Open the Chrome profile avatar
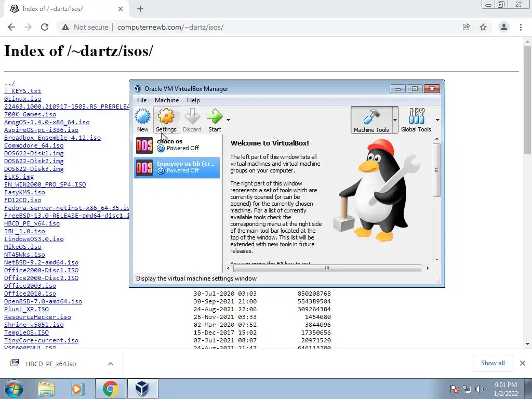 coord(504,27)
